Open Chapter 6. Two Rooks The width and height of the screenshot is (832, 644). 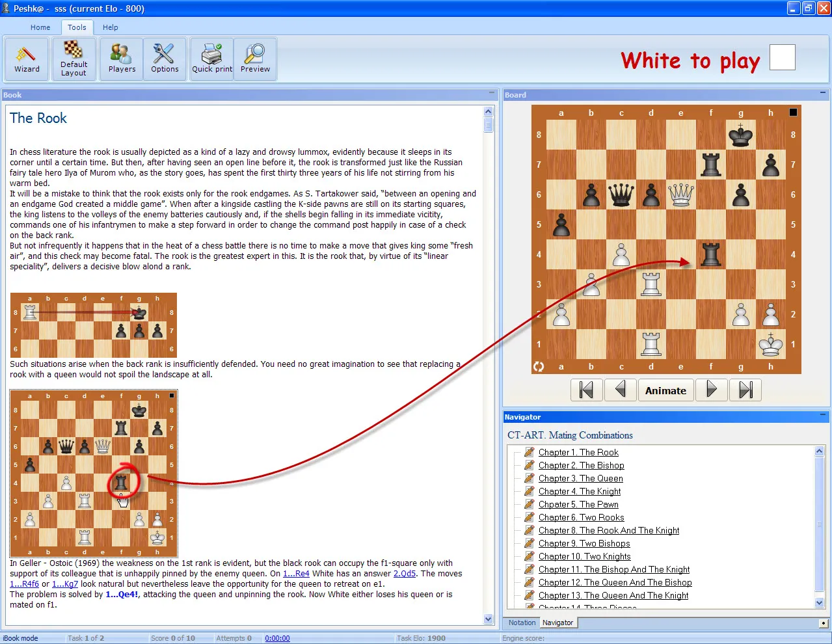click(x=581, y=517)
